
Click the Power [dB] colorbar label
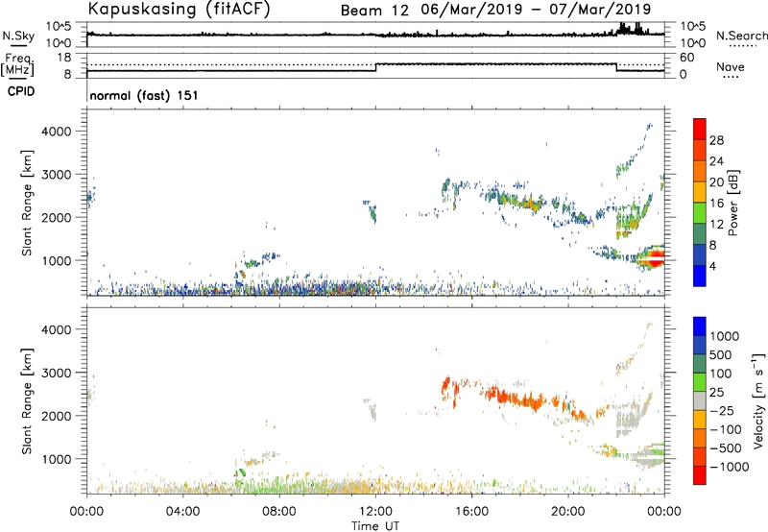point(732,203)
